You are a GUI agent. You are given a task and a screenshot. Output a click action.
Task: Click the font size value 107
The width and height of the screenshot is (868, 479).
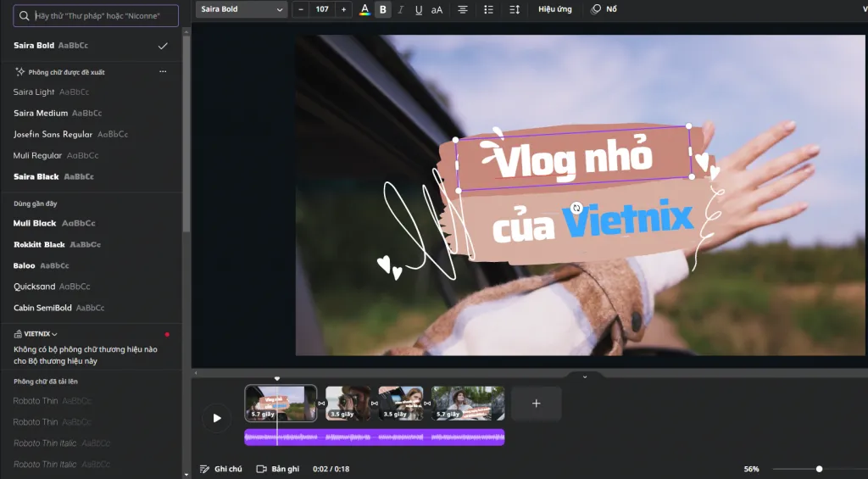(x=322, y=9)
